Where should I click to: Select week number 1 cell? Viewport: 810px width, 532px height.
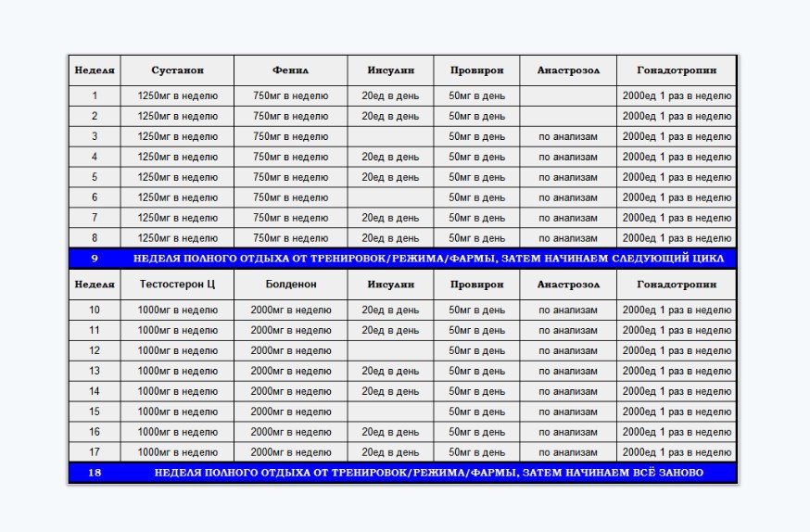[x=95, y=95]
